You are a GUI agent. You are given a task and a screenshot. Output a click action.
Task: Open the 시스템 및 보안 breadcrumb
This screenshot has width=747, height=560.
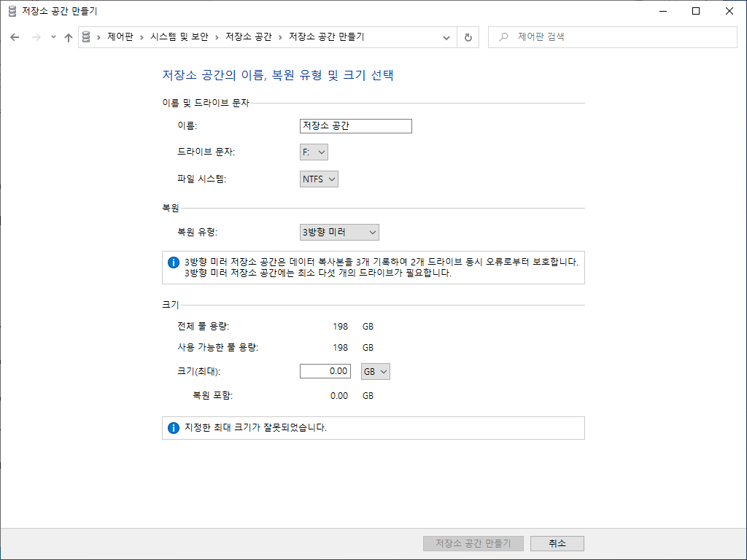[x=179, y=36]
